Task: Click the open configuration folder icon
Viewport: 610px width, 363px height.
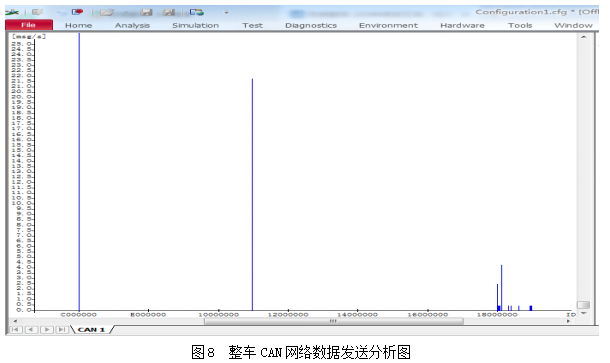Action: 107,12
